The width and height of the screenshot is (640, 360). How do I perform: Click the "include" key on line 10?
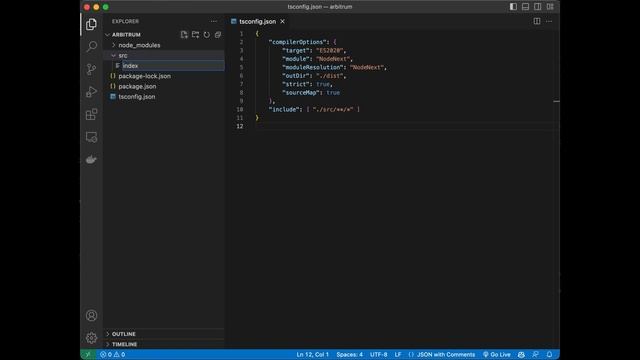coord(285,109)
